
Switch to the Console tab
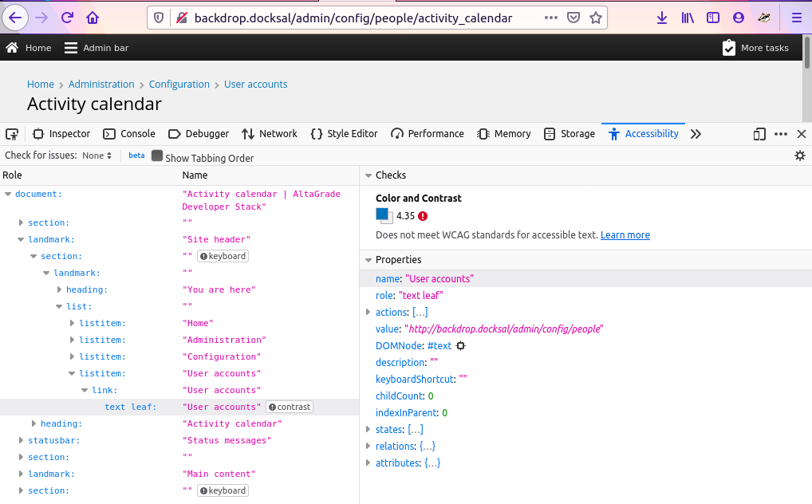129,134
